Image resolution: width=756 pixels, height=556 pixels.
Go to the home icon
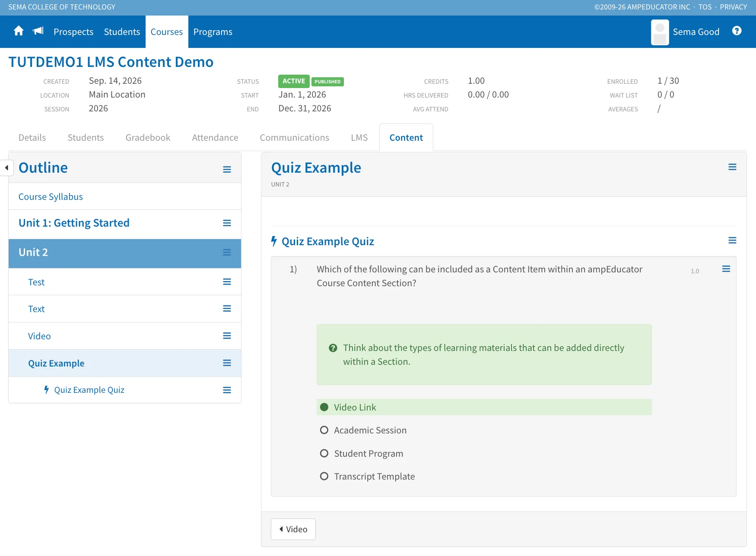19,31
